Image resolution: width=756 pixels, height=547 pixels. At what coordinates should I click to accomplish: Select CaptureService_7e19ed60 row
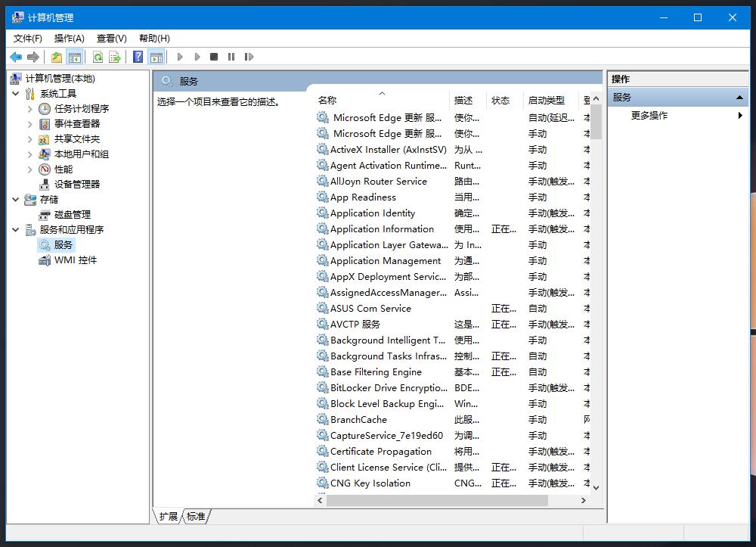[x=453, y=436]
